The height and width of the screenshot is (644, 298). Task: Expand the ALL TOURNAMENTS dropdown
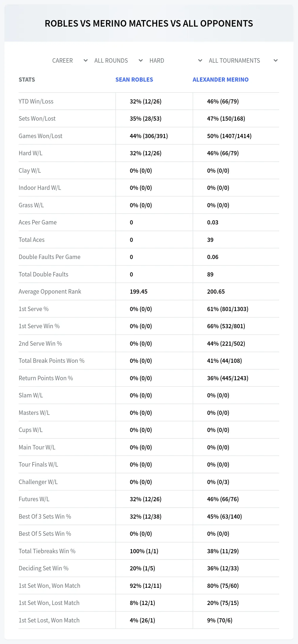pos(243,61)
